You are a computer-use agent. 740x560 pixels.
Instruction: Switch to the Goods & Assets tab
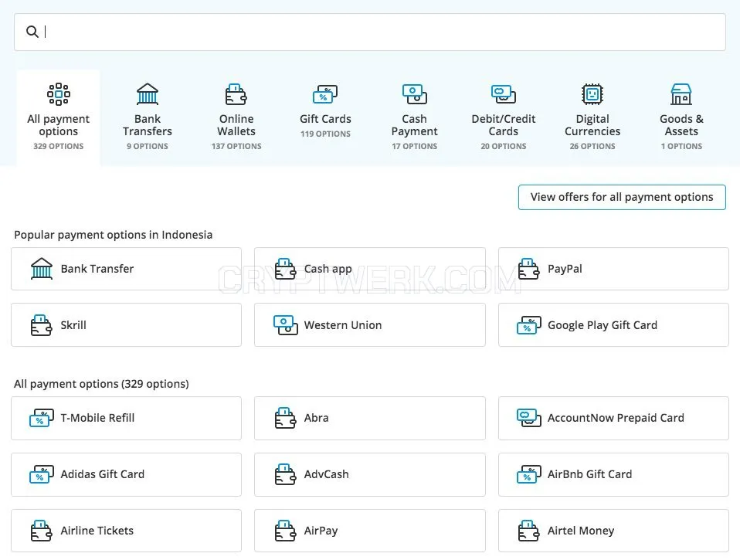[681, 117]
